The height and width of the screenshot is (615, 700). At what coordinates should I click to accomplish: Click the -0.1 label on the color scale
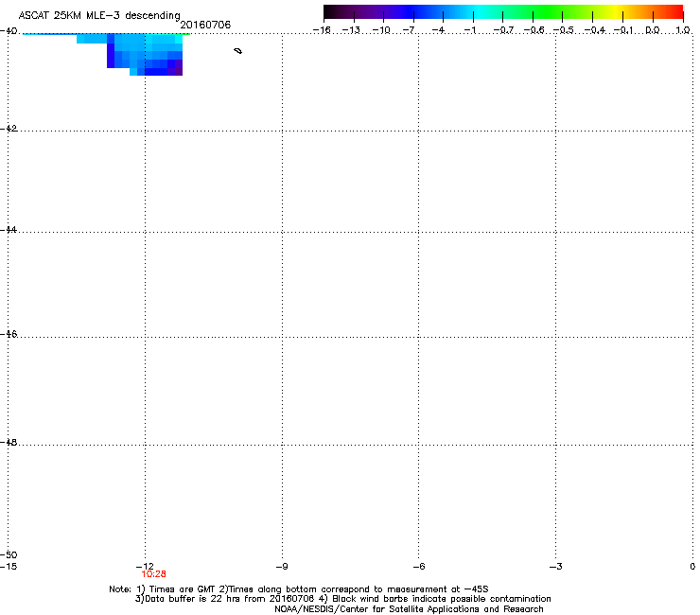[x=624, y=30]
